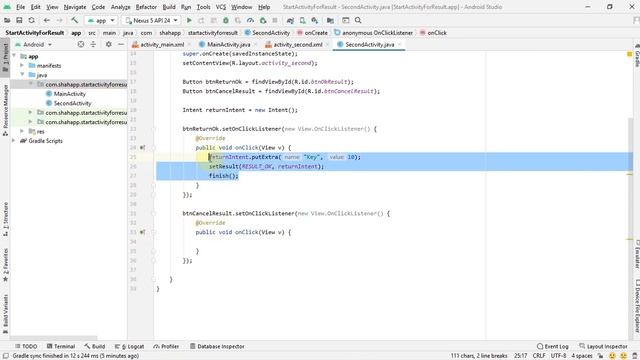Expand the res folder
Viewport: 640px width, 360px height.
(x=22, y=131)
